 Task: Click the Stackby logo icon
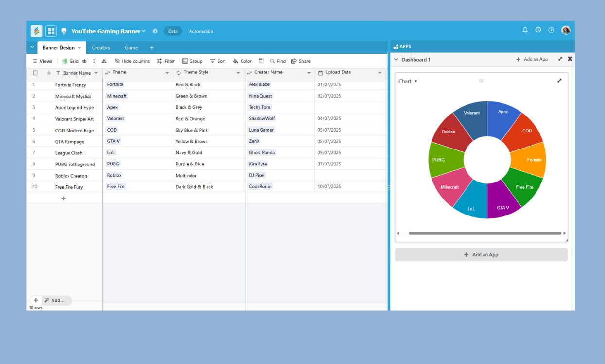point(36,31)
